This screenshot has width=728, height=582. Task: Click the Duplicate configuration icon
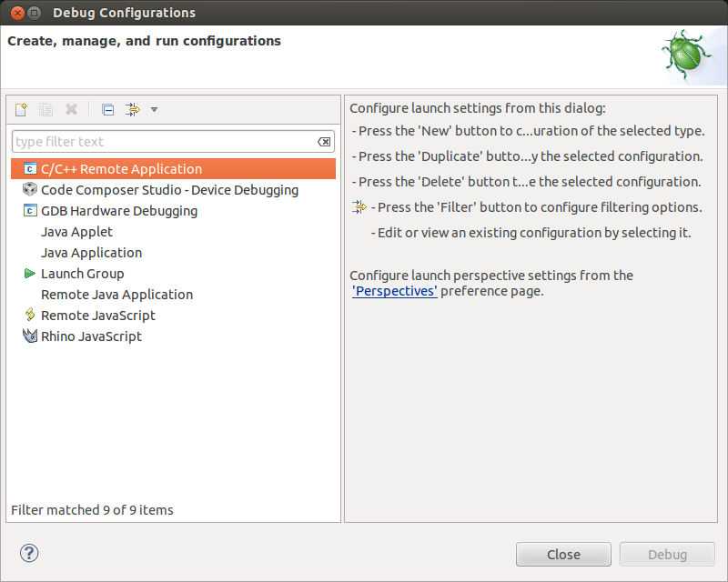pyautogui.click(x=45, y=109)
